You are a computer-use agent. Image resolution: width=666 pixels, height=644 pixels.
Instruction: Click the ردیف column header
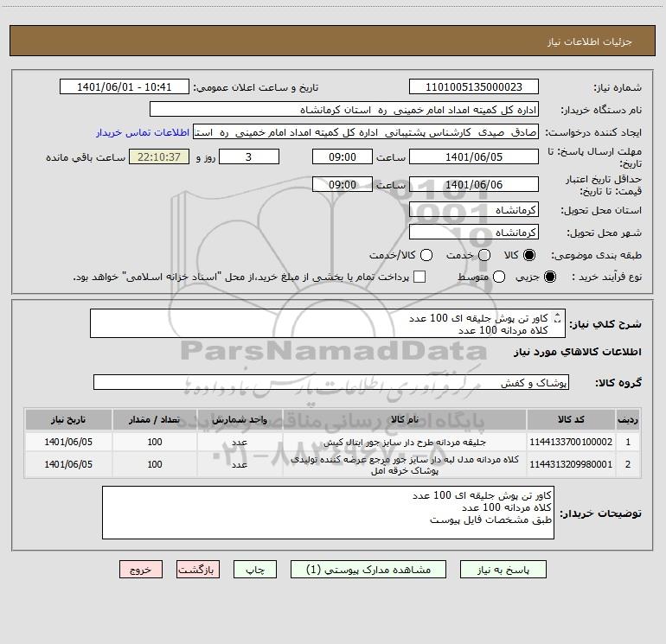(628, 419)
